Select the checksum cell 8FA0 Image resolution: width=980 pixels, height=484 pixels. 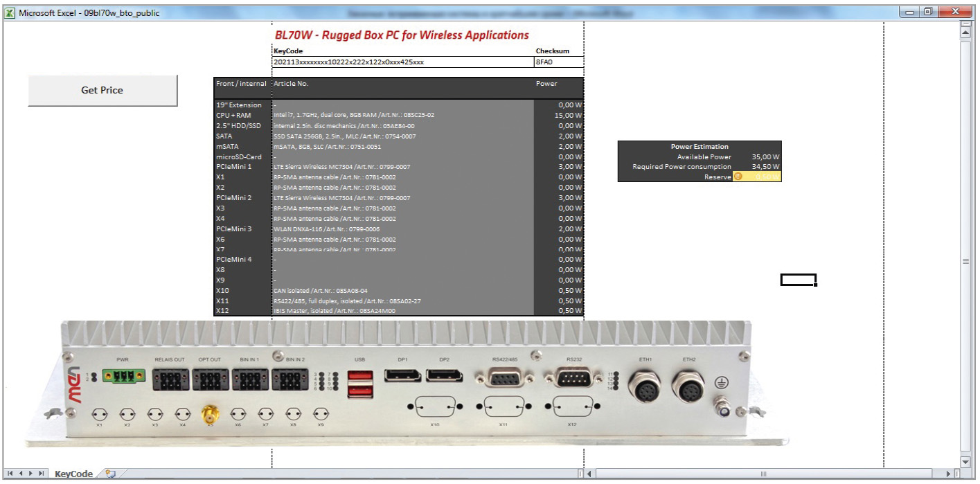pyautogui.click(x=559, y=62)
